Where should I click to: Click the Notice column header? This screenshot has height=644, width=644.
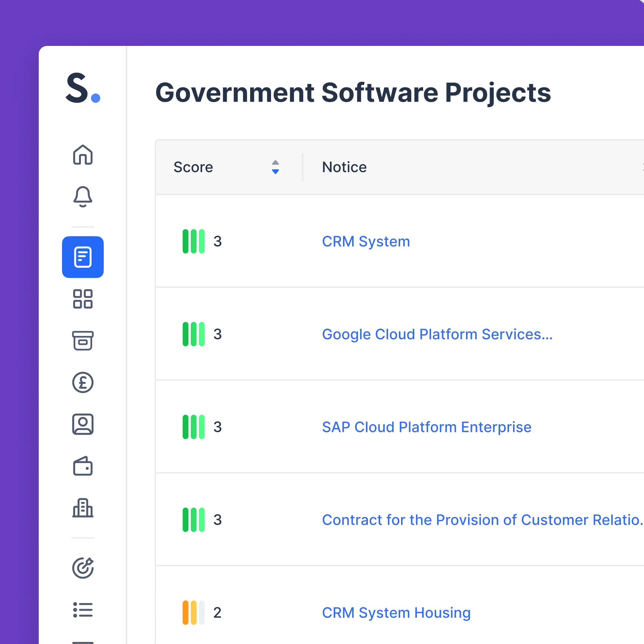[x=344, y=167]
